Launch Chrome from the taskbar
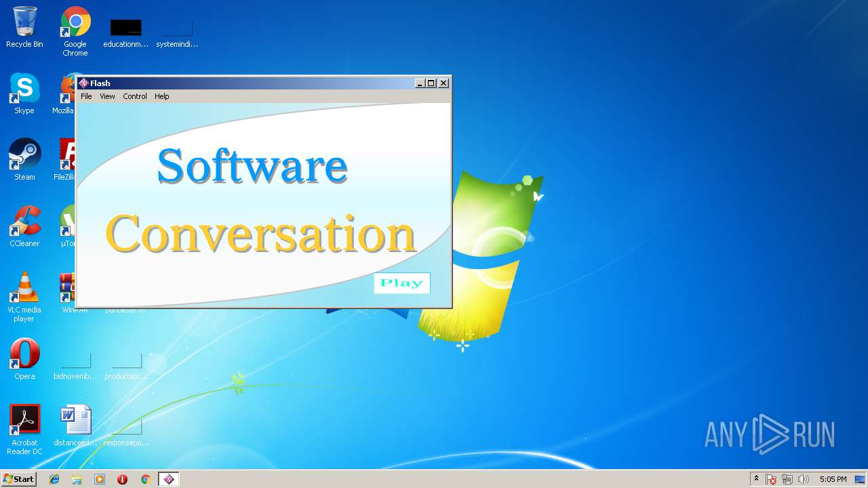 click(x=145, y=479)
